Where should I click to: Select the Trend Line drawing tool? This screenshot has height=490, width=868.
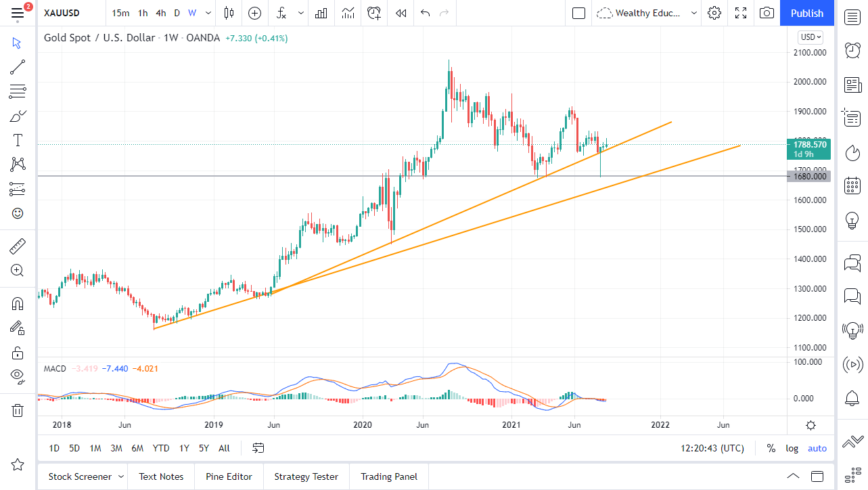tap(17, 66)
